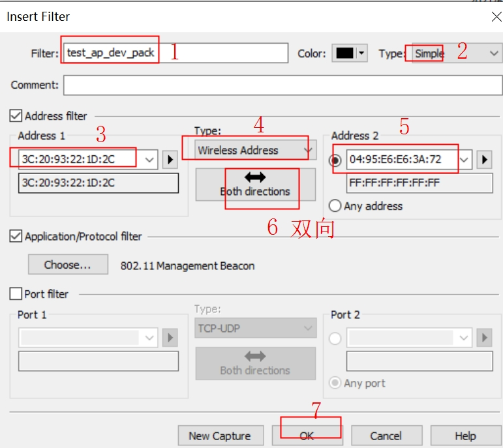Select the specific Address 2 radio button
Screen dimensions: 503x448
tap(335, 160)
